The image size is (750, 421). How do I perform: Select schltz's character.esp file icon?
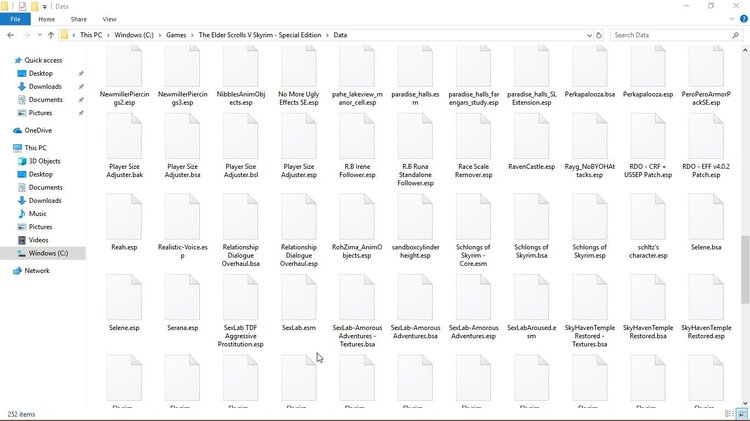pos(648,217)
